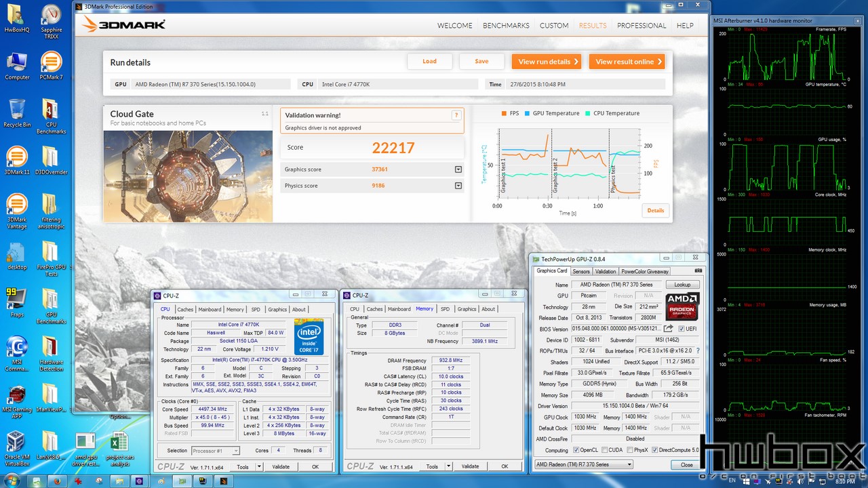This screenshot has width=868, height=488.
Task: Switch to the Sensors tab in GPU-Z
Action: point(581,271)
